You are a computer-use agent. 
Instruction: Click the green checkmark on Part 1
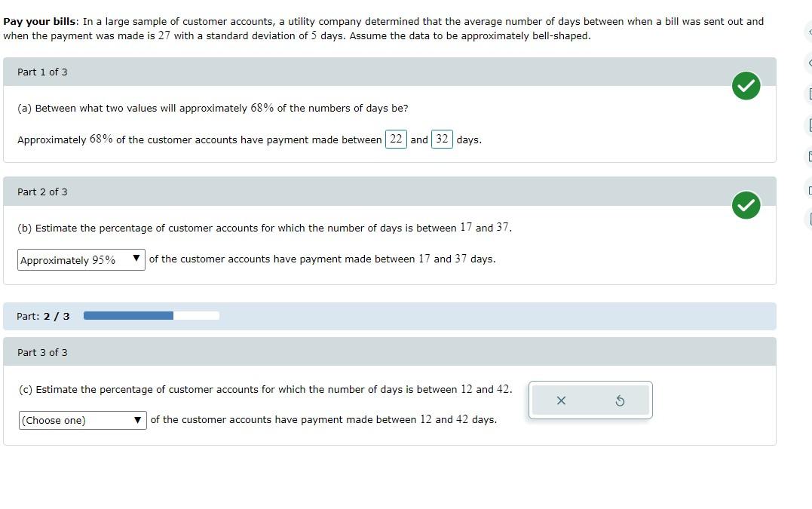745,86
